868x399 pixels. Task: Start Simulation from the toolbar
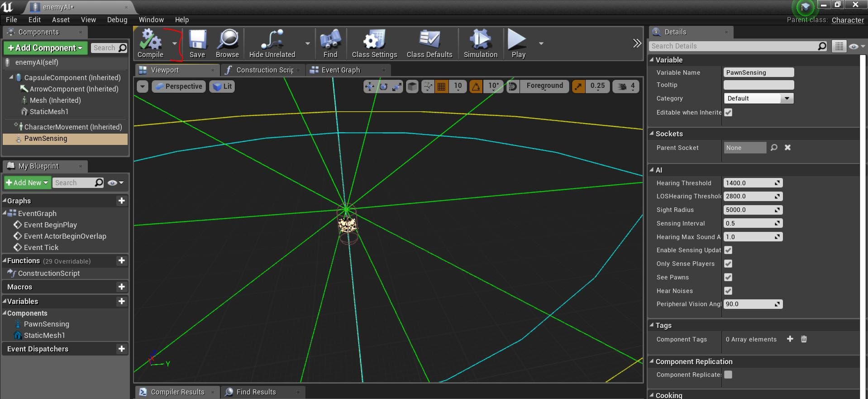click(x=480, y=43)
